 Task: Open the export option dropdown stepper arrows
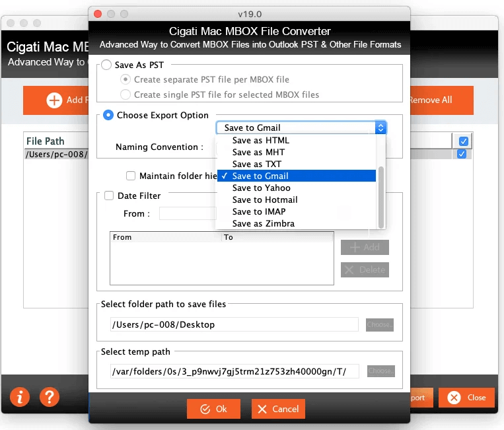tap(380, 127)
